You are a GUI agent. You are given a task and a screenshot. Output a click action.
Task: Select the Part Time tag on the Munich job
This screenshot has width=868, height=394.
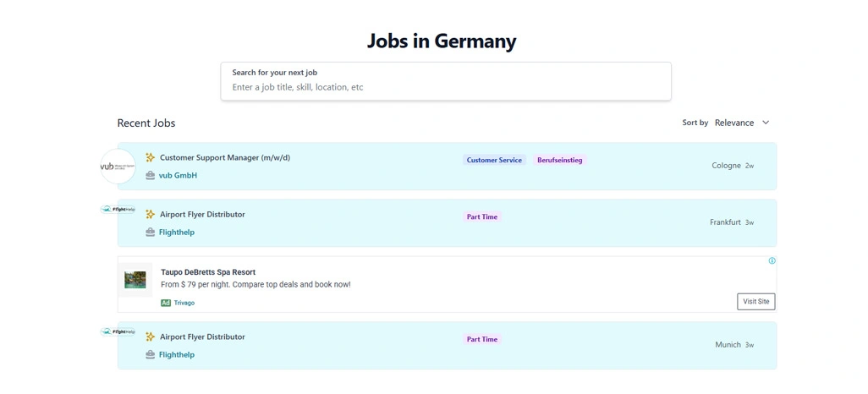[x=481, y=339]
